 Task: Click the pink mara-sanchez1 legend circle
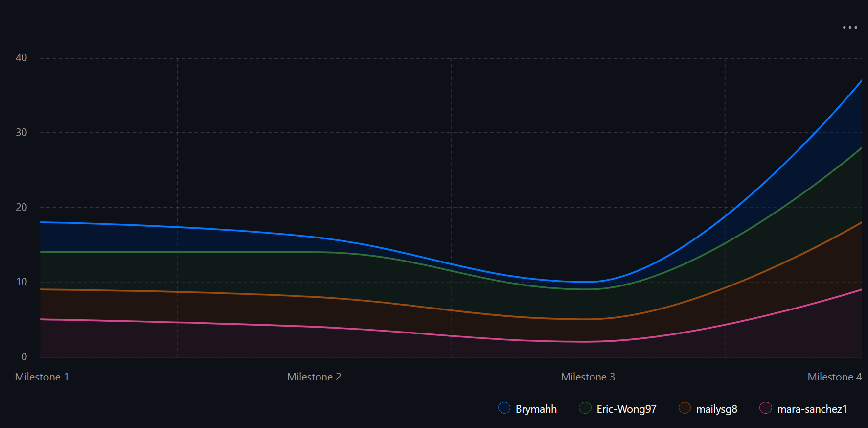(766, 408)
